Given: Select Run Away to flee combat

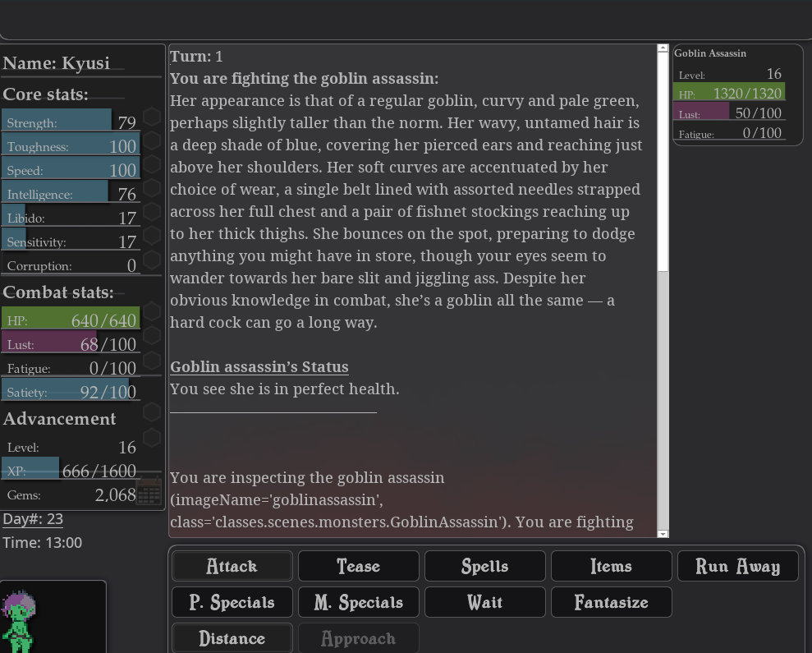Looking at the screenshot, I should 737,566.
